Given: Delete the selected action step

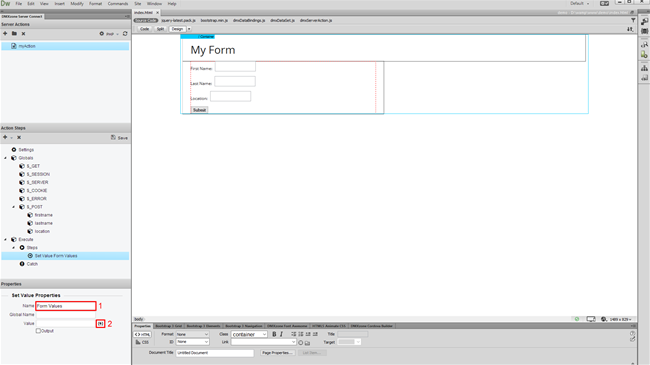Looking at the screenshot, I should [x=19, y=137].
